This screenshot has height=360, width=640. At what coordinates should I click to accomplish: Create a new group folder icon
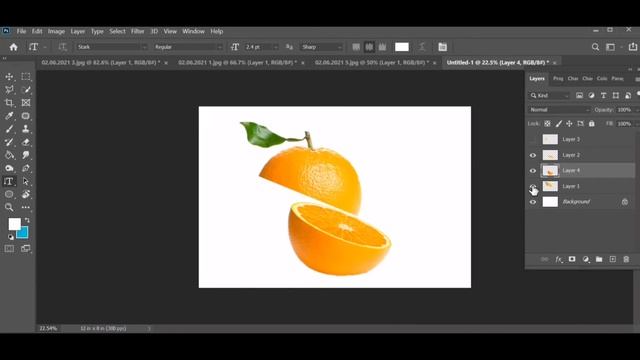pyautogui.click(x=599, y=259)
